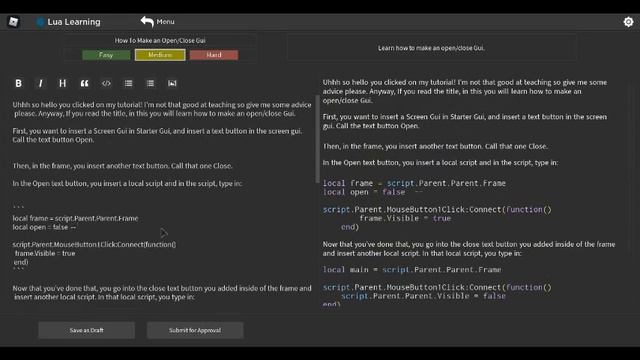640x360 pixels.
Task: Insert a code block
Action: 106,83
